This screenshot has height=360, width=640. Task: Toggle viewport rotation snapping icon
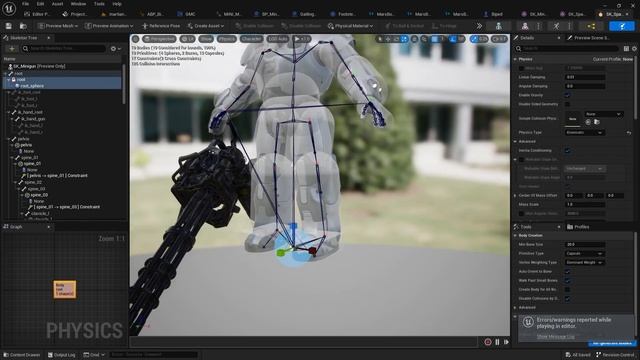pyautogui.click(x=453, y=39)
